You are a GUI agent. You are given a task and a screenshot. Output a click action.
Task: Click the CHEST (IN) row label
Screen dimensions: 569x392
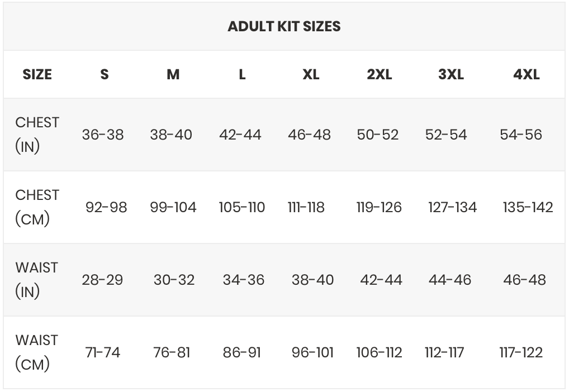tap(37, 135)
